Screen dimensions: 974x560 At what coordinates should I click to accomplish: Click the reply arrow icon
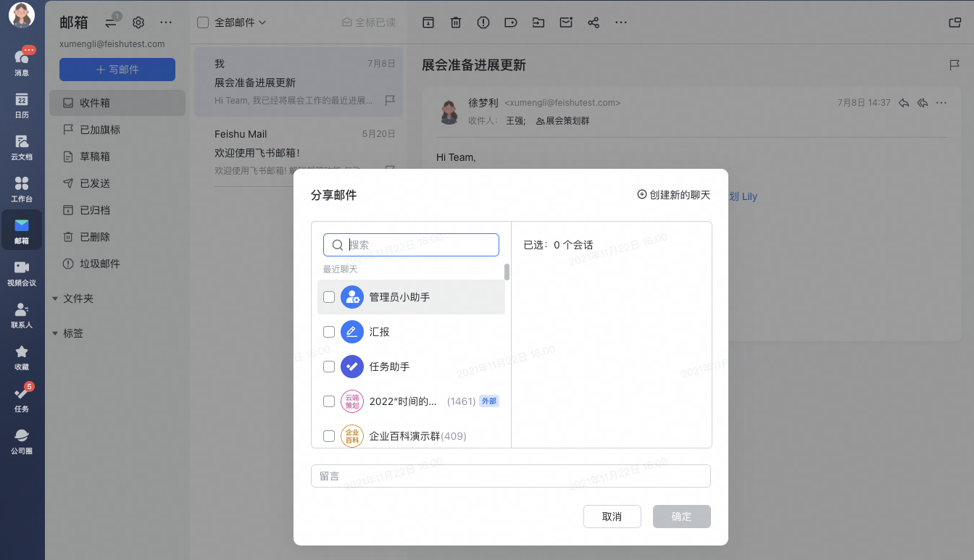(x=904, y=103)
